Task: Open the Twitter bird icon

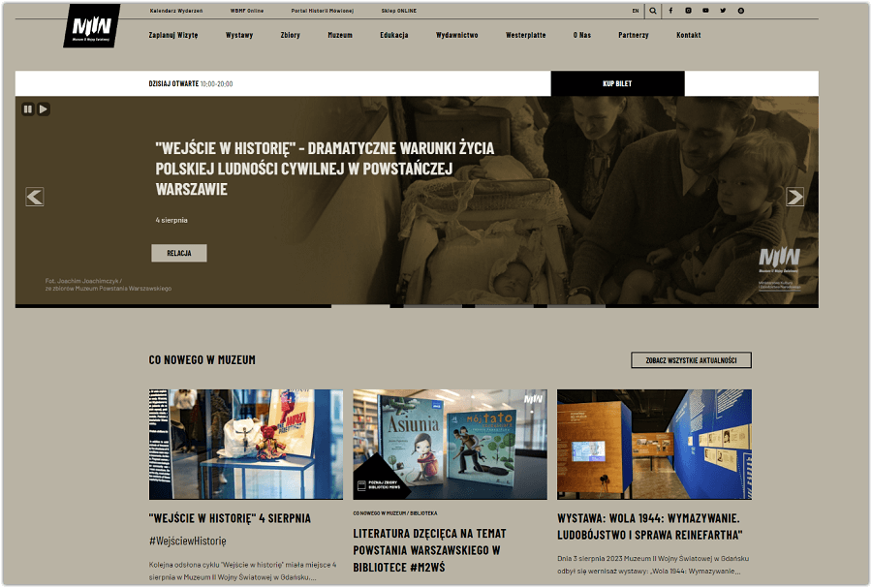Action: (723, 11)
